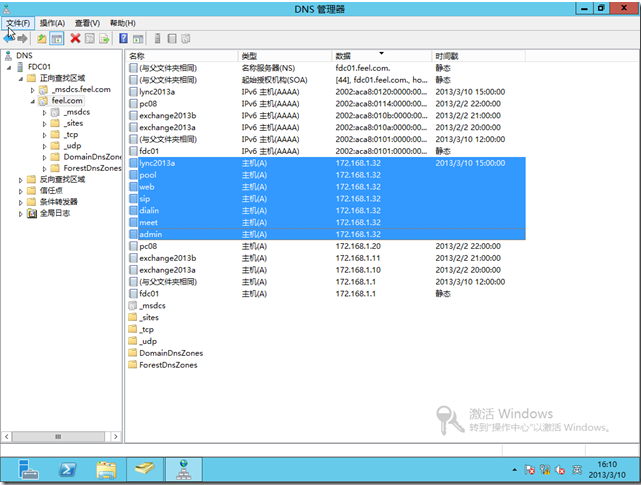This screenshot has height=485, width=641.
Task: Open Server Manager from taskbar
Action: pyautogui.click(x=28, y=469)
